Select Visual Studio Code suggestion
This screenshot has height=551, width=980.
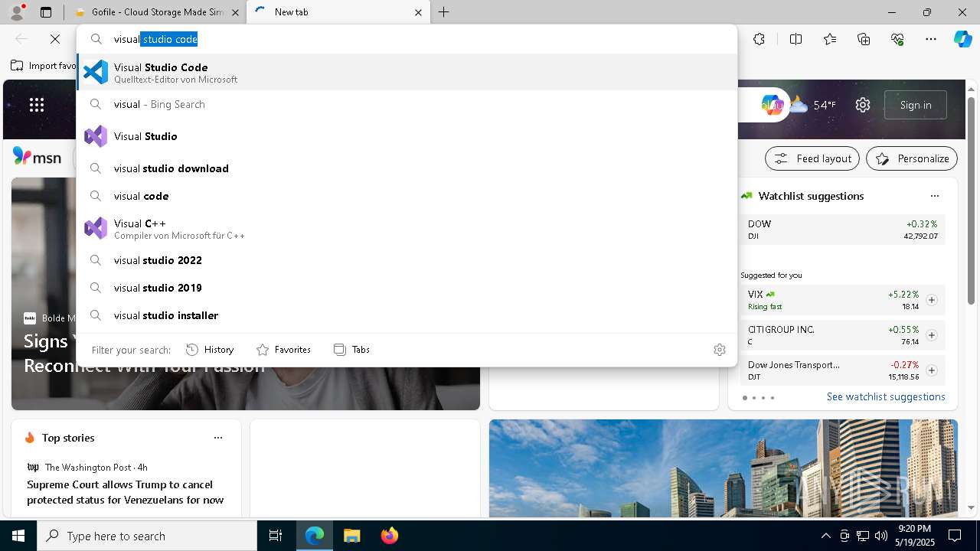[x=407, y=72]
